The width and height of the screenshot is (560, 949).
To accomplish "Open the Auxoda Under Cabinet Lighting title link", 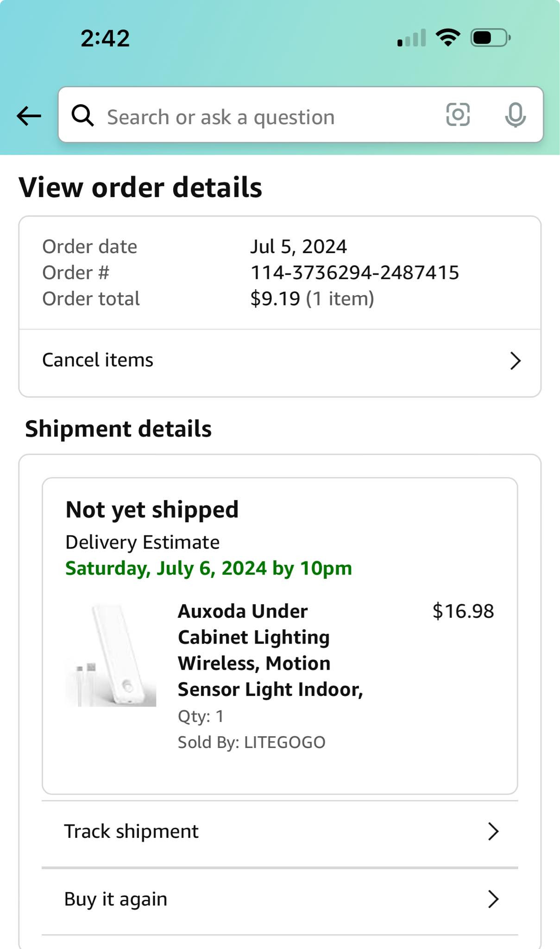I will [270, 650].
